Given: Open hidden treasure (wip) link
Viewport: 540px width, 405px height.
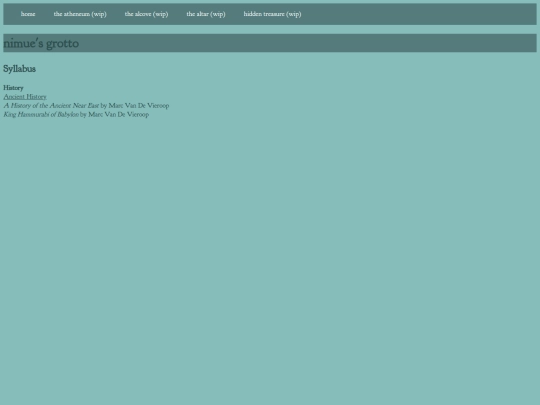Looking at the screenshot, I should click(x=272, y=14).
